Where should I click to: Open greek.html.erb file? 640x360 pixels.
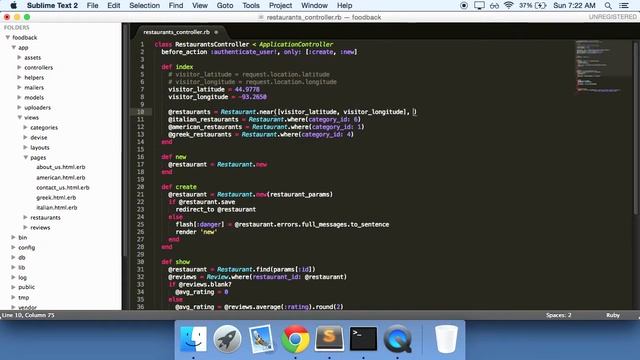click(x=56, y=198)
